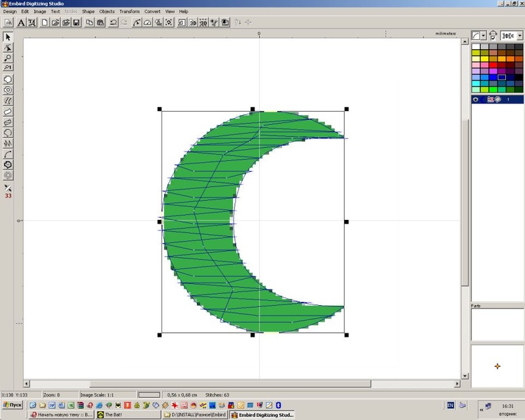
Task: Click the Save floppy disk icon
Action: pos(76,23)
